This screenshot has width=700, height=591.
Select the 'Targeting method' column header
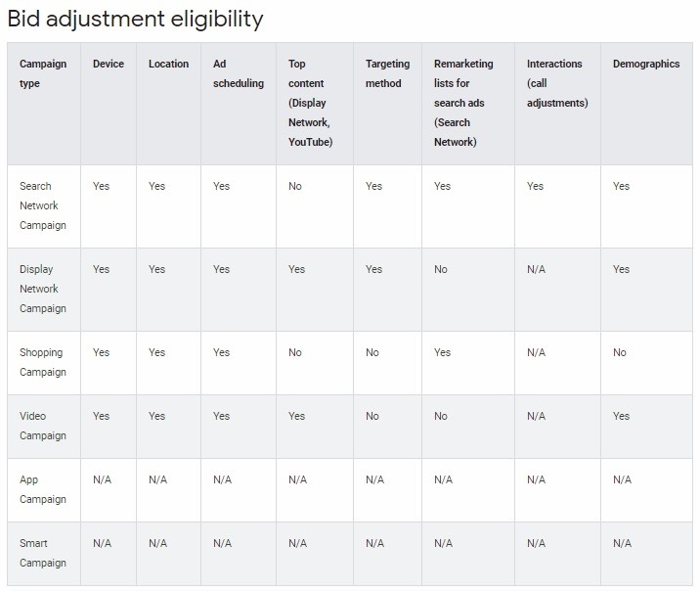(387, 73)
